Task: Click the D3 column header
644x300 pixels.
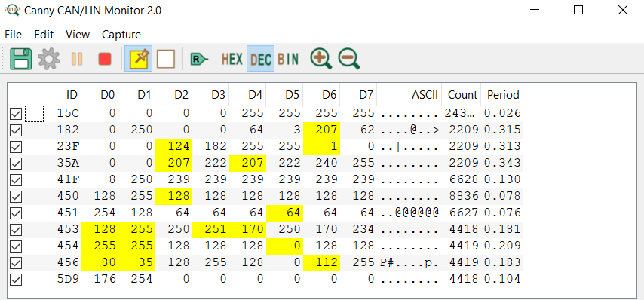Action: 210,95
